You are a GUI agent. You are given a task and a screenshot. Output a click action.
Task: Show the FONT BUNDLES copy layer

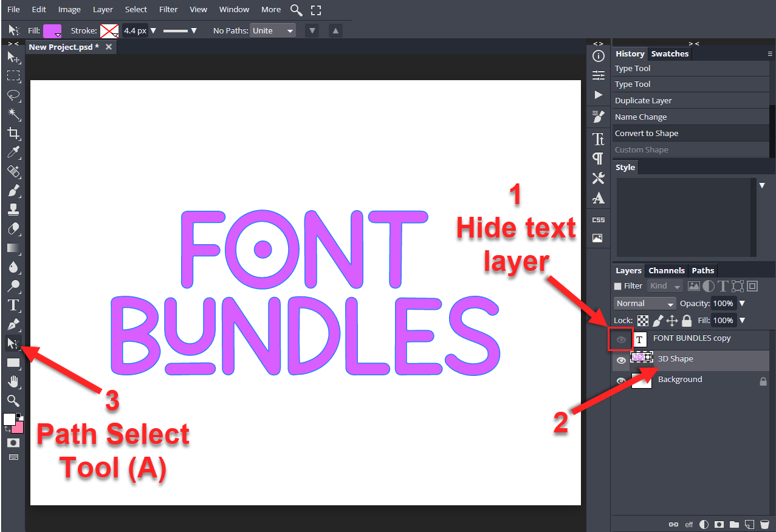pyautogui.click(x=621, y=339)
